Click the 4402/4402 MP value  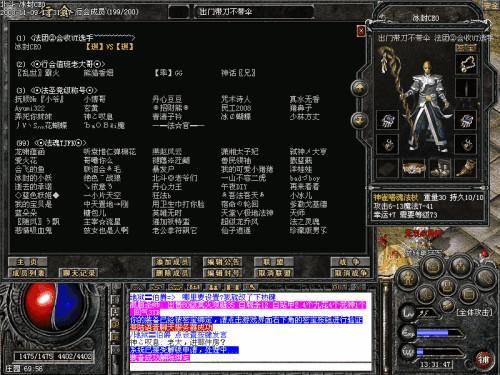pos(74,356)
